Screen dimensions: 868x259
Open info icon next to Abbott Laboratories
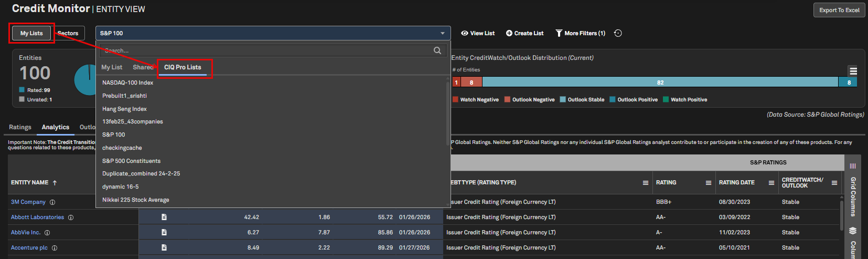click(71, 217)
